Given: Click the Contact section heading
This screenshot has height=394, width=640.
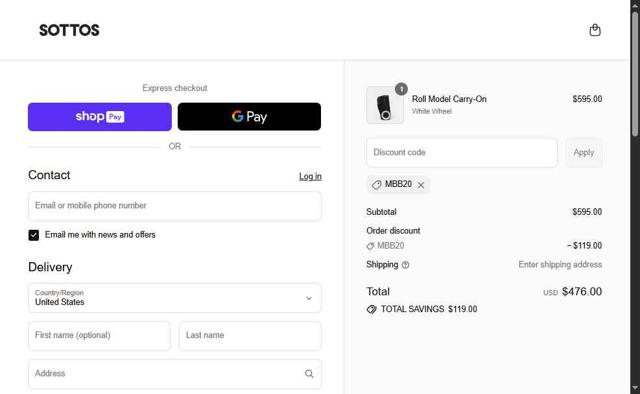Looking at the screenshot, I should click(49, 175).
